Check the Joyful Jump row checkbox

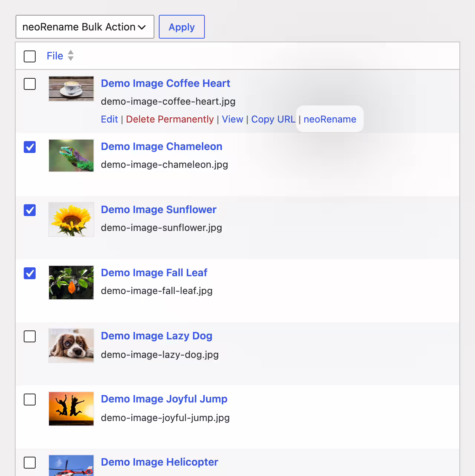(x=30, y=400)
